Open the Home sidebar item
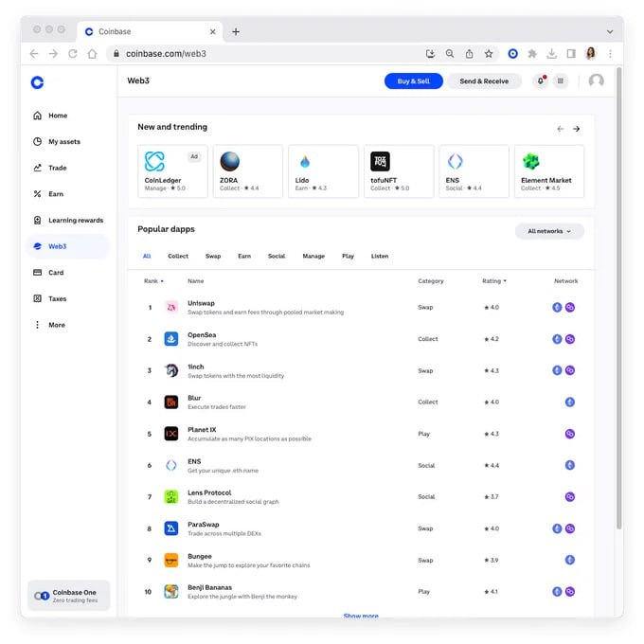 [68, 116]
